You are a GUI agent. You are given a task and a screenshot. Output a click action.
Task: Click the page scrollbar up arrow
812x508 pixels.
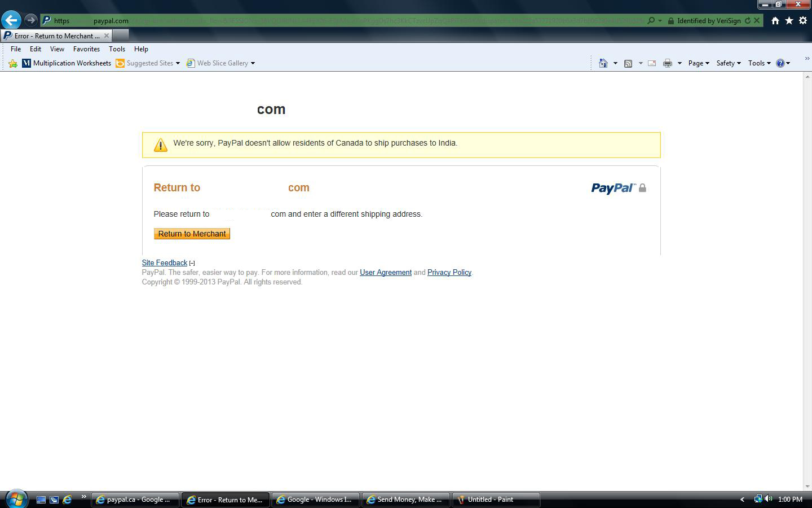point(807,76)
